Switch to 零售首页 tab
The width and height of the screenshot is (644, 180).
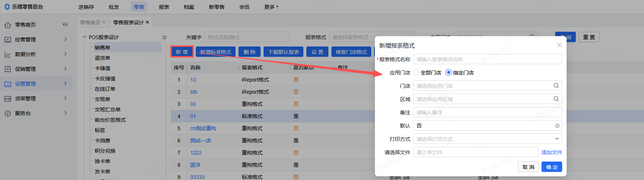pos(90,22)
